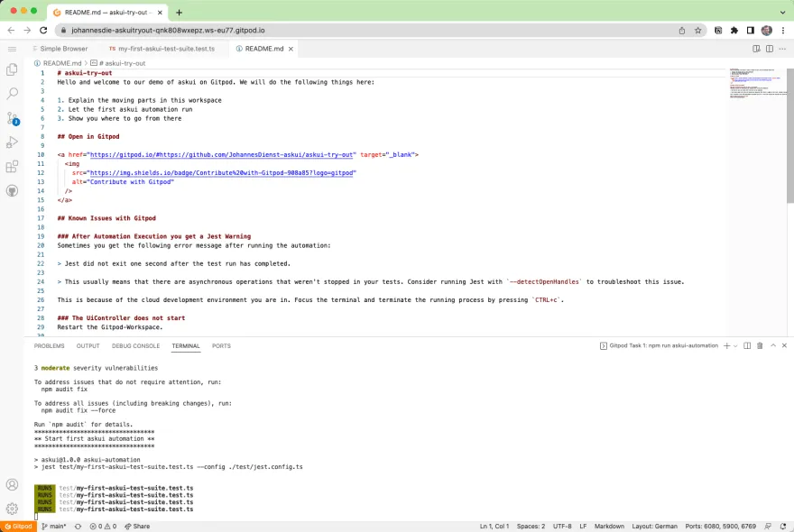Open a new Chrome tab
The image size is (794, 532).
(179, 12)
